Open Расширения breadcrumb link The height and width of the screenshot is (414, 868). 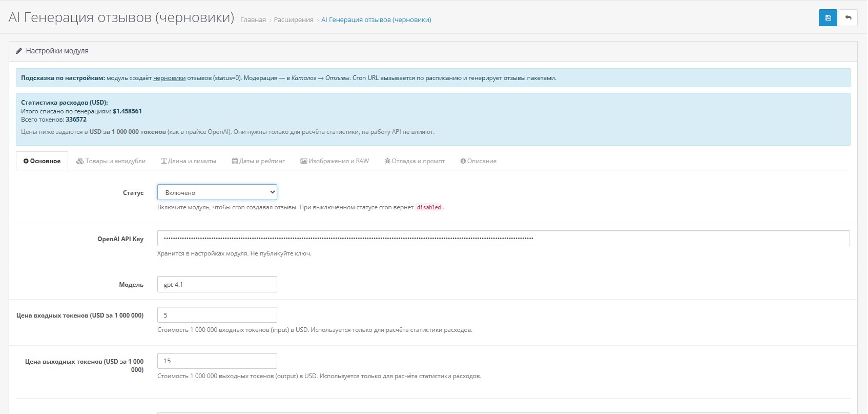coord(293,20)
